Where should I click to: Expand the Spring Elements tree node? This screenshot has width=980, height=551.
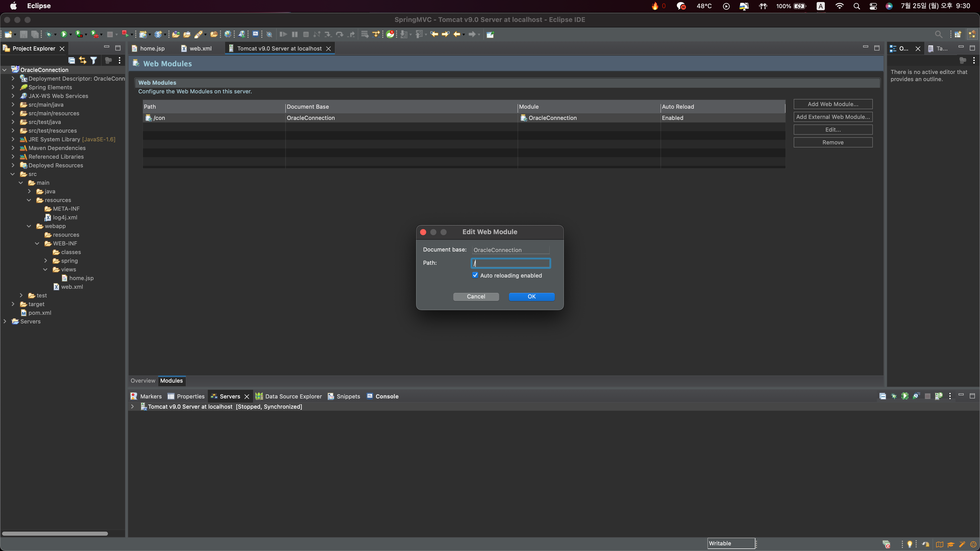click(x=13, y=87)
